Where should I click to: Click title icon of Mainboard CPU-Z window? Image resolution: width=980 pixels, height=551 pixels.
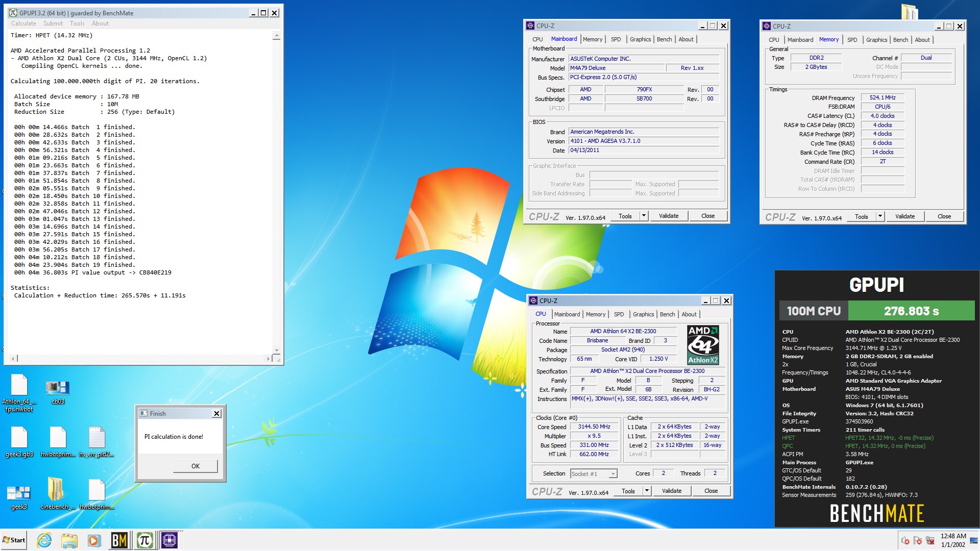[530, 26]
